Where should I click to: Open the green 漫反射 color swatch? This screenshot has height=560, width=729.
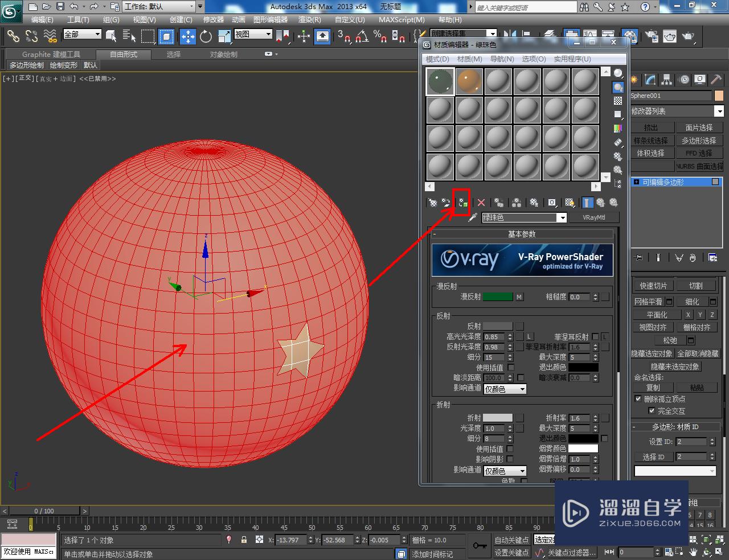[x=498, y=297]
